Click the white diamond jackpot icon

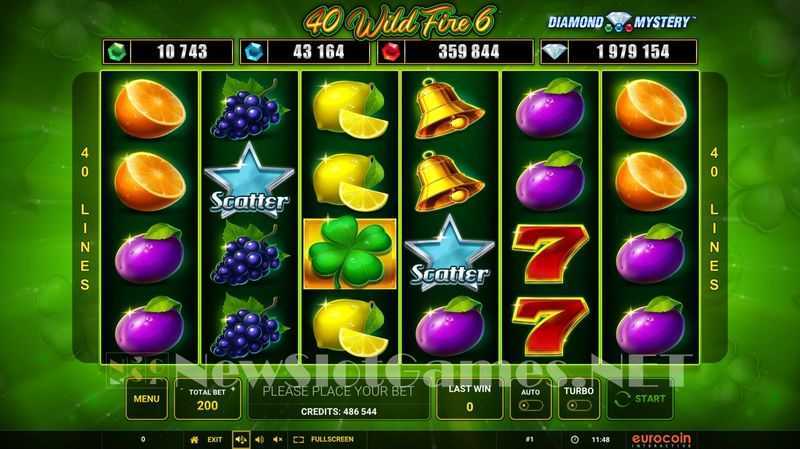click(x=555, y=52)
